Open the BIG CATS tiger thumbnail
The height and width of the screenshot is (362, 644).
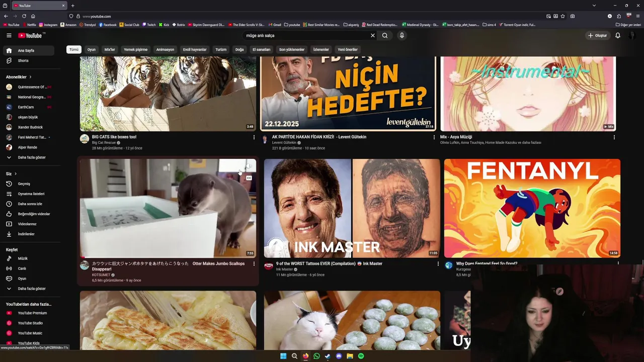[x=168, y=94]
